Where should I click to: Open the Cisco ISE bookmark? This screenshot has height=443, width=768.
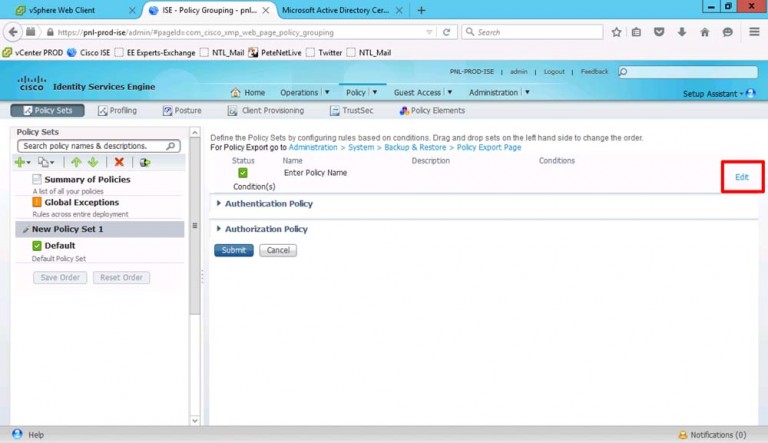89,53
